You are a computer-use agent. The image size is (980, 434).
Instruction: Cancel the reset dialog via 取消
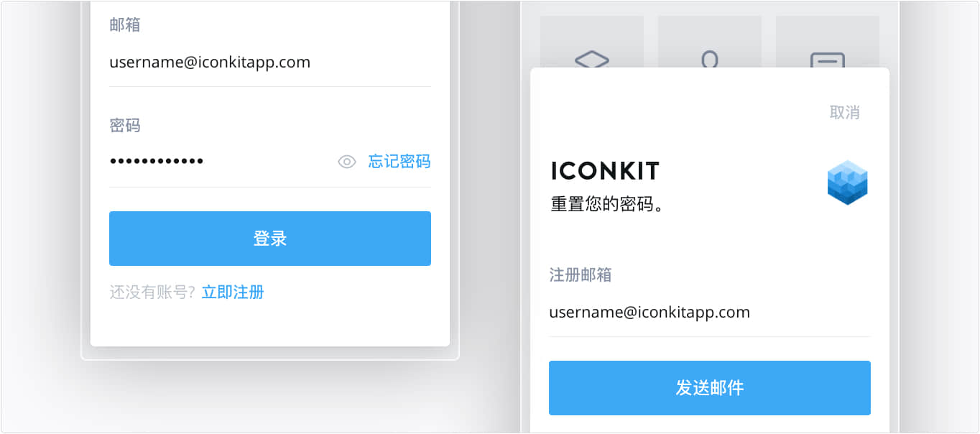[844, 113]
